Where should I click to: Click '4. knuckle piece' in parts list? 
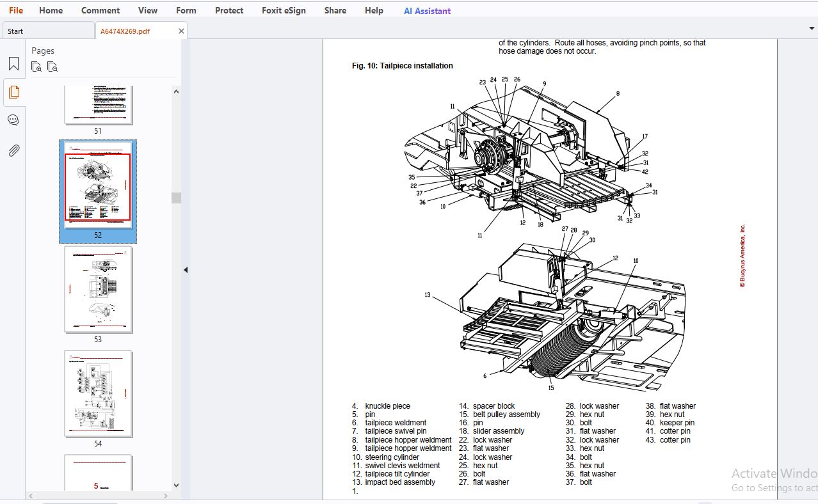point(381,406)
